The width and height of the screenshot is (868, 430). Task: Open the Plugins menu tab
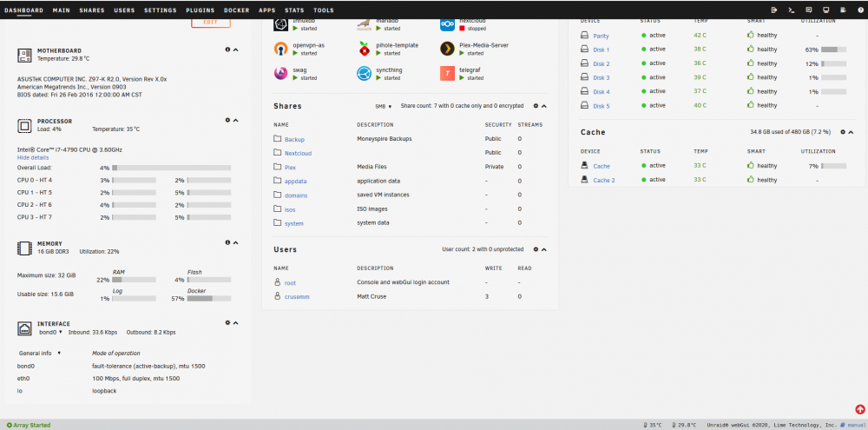click(x=201, y=10)
